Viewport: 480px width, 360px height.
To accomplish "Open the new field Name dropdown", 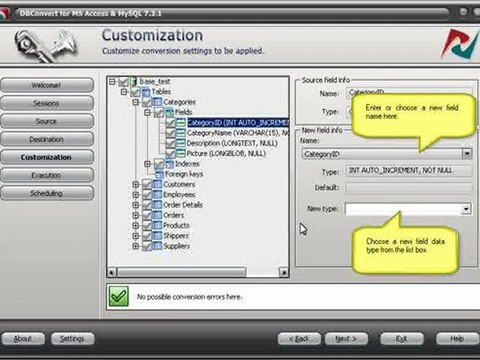I will [x=467, y=154].
